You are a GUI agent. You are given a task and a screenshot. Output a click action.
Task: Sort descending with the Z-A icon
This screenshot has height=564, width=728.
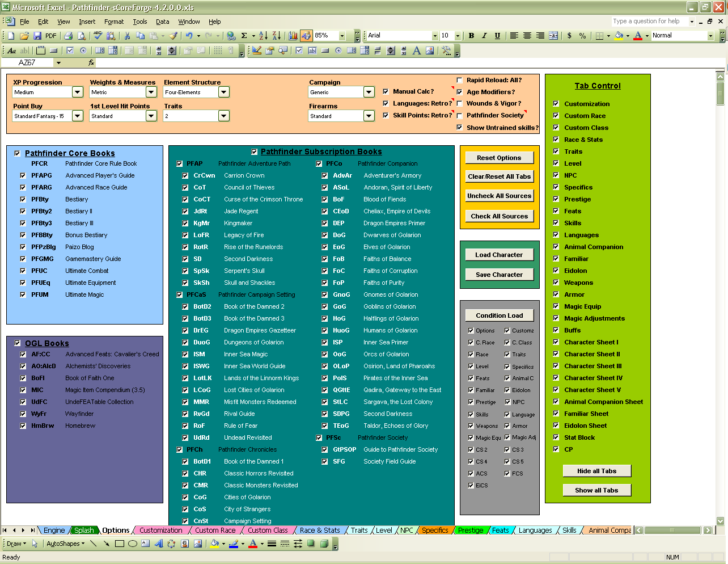point(277,36)
